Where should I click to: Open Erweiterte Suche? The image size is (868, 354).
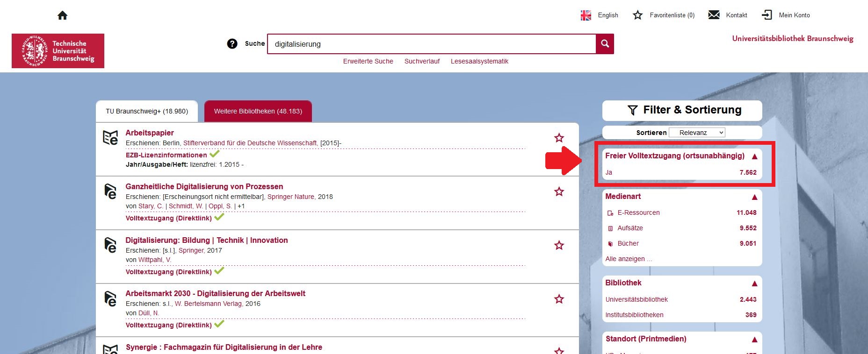coord(368,61)
